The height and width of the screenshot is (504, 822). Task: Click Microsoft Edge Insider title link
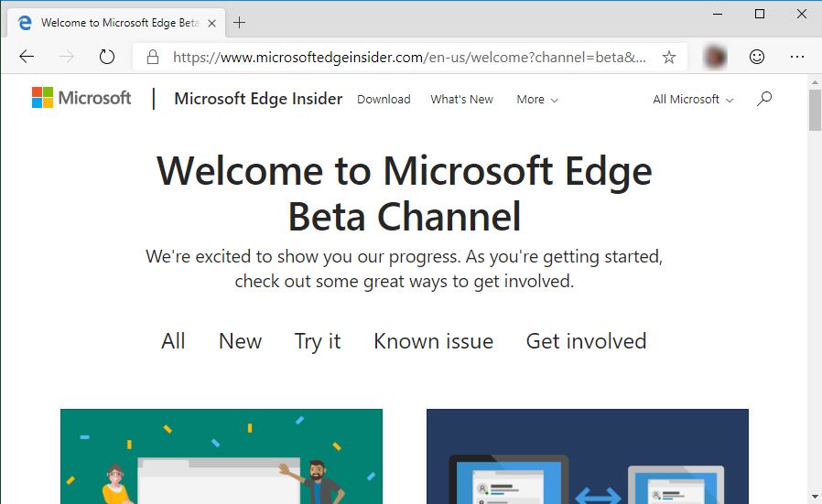pos(258,99)
